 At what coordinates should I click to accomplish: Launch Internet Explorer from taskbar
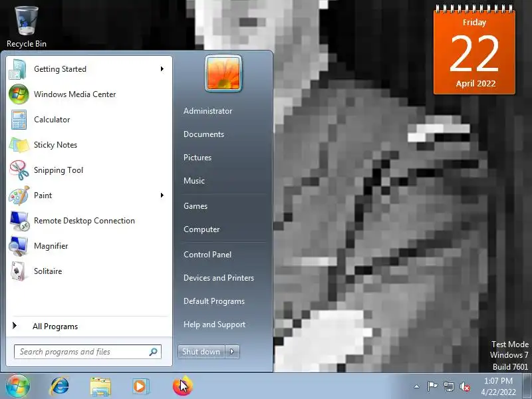[59, 386]
